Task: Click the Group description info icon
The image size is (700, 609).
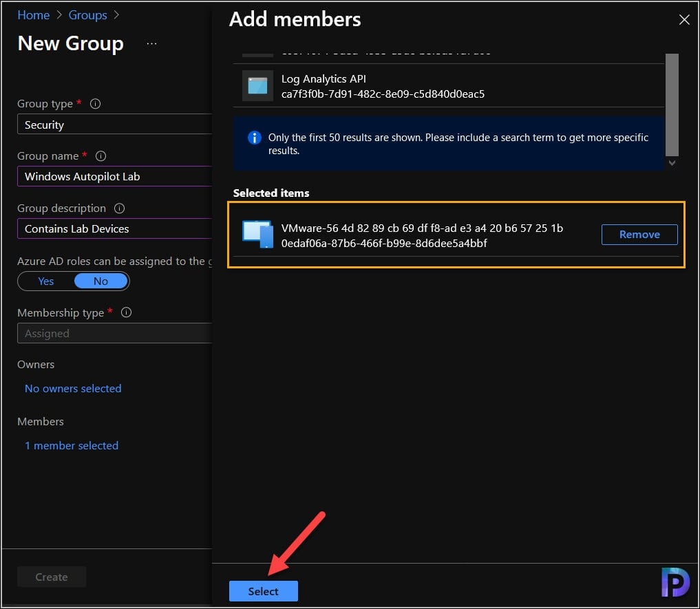Action: pos(119,208)
